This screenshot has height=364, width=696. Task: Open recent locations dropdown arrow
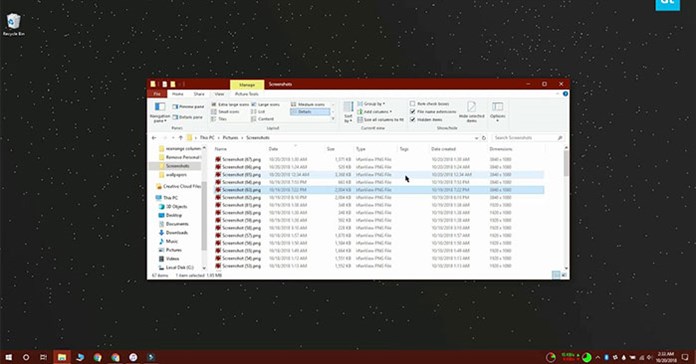[x=173, y=138]
